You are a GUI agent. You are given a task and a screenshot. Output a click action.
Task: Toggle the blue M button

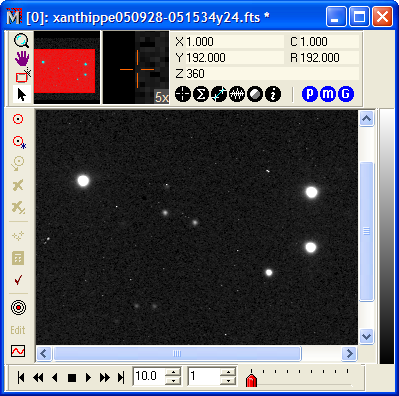pos(328,94)
